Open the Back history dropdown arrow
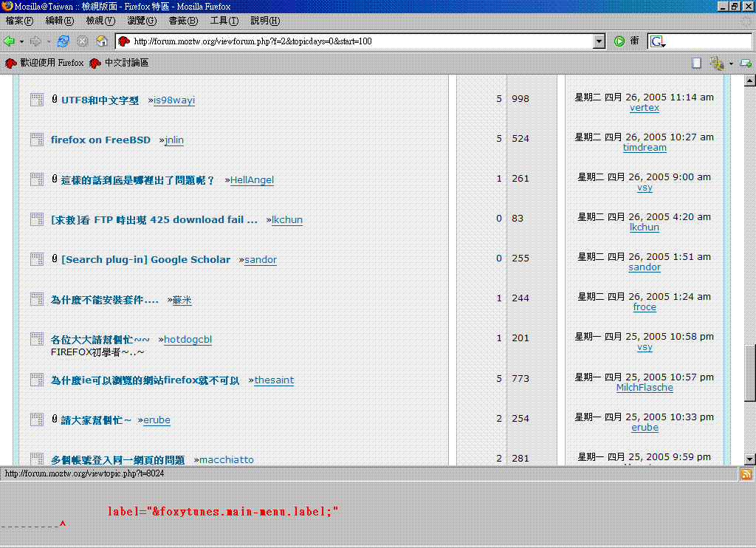The width and height of the screenshot is (756, 548). [21, 41]
